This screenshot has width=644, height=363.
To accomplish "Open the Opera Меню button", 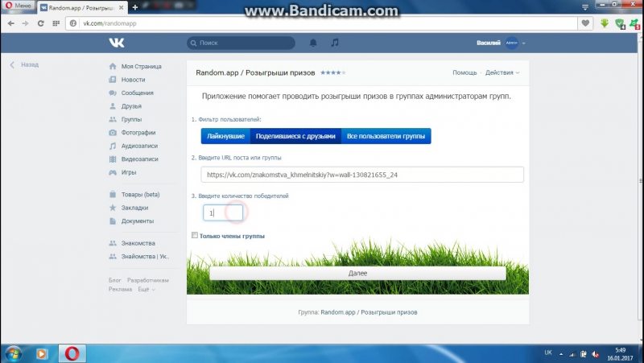I will [18, 6].
